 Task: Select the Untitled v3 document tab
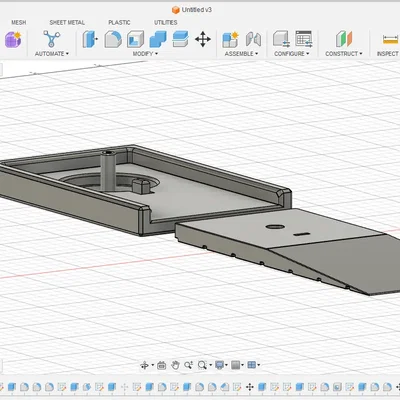click(192, 10)
